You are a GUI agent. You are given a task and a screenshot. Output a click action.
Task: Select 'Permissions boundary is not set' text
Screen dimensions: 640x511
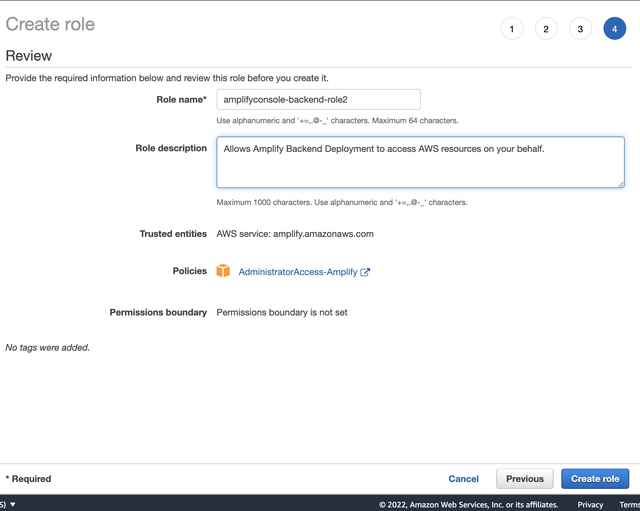tap(282, 313)
